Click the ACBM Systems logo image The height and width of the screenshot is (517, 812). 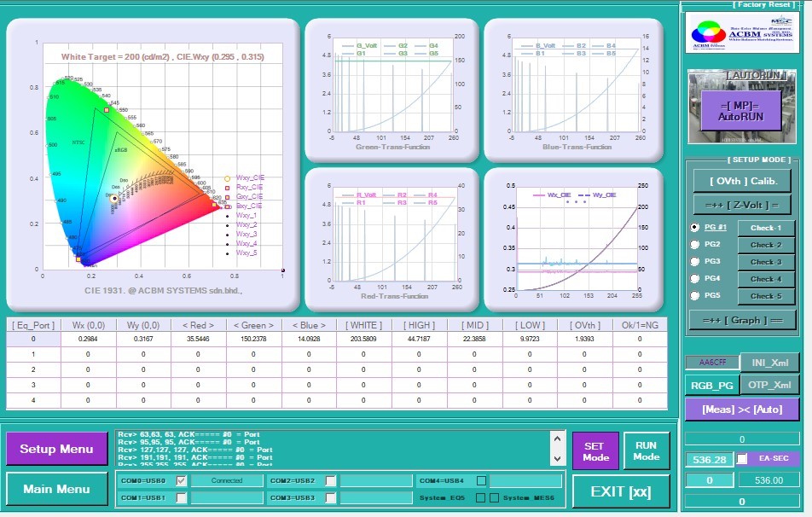point(741,32)
